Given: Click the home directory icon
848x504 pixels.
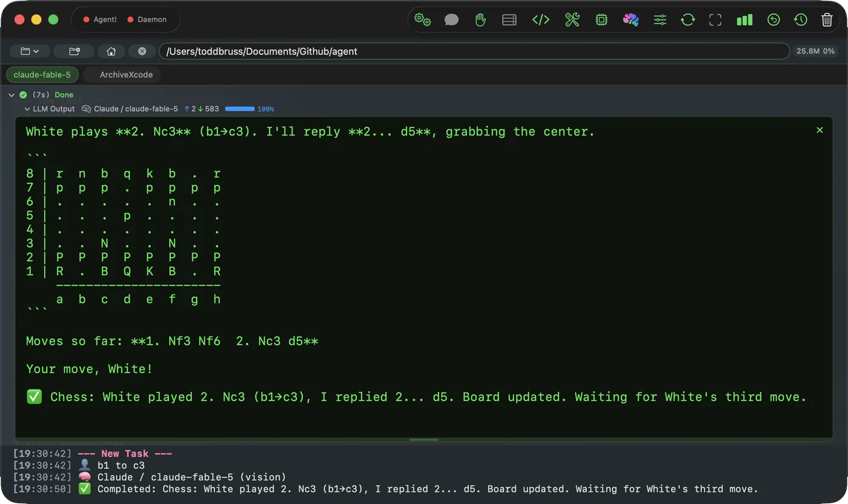Looking at the screenshot, I should tap(111, 51).
